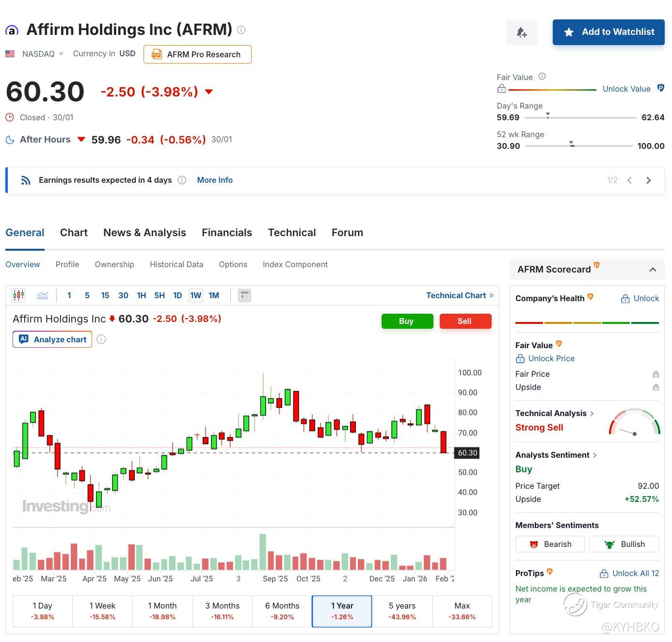Screen dimensions: 672x642
Task: Click the RSS feed icon in earnings banner
Action: (x=26, y=180)
